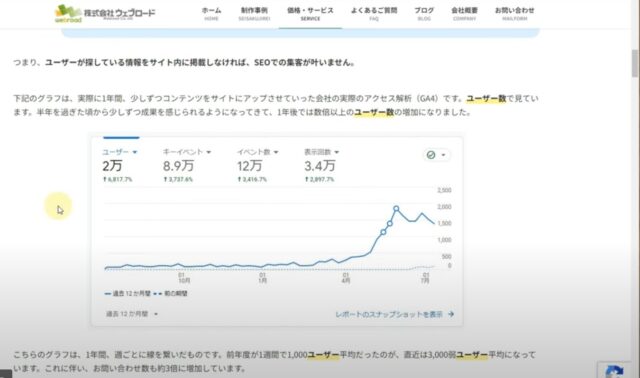Image resolution: width=640 pixels, height=378 pixels.
Task: Go to the ホーム menu item
Action: tap(211, 13)
